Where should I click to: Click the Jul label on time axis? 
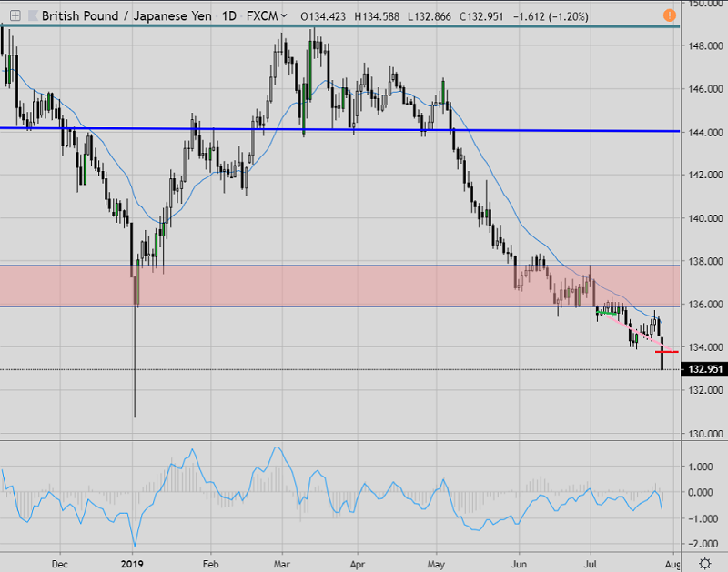click(x=590, y=564)
